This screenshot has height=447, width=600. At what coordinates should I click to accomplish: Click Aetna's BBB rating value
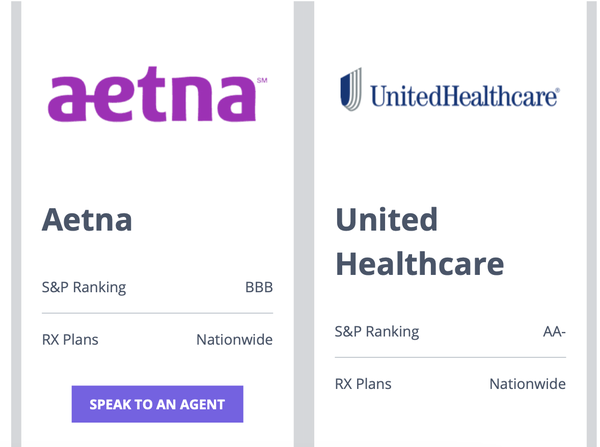259,288
